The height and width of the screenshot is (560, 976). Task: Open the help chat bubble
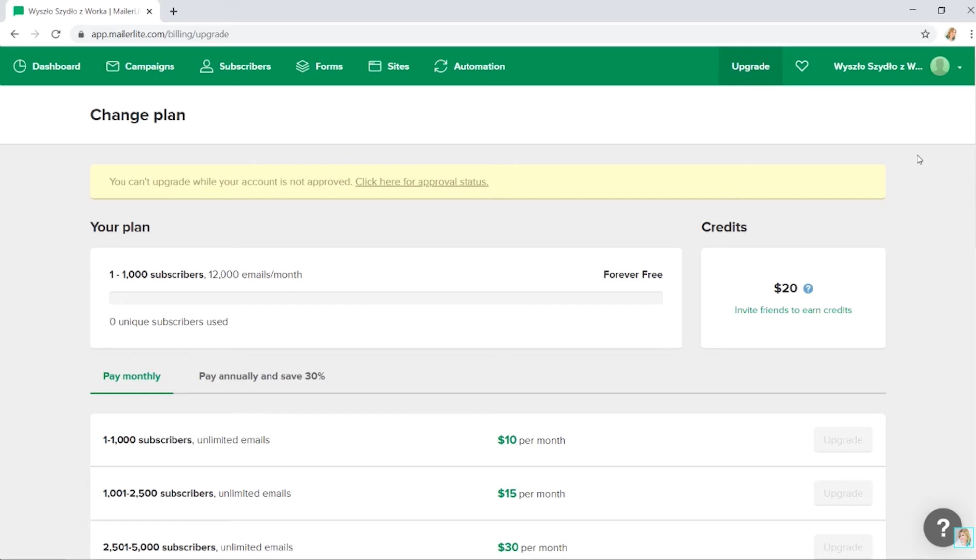tap(942, 527)
